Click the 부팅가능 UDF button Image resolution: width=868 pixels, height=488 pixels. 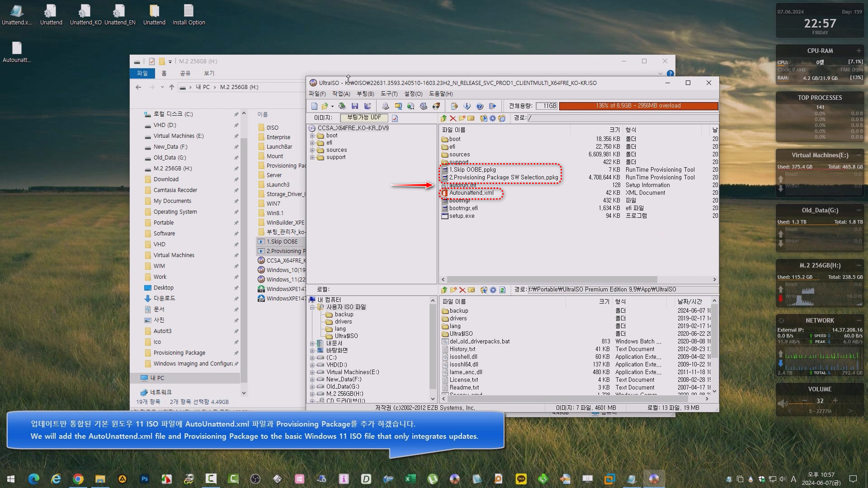[x=364, y=117]
